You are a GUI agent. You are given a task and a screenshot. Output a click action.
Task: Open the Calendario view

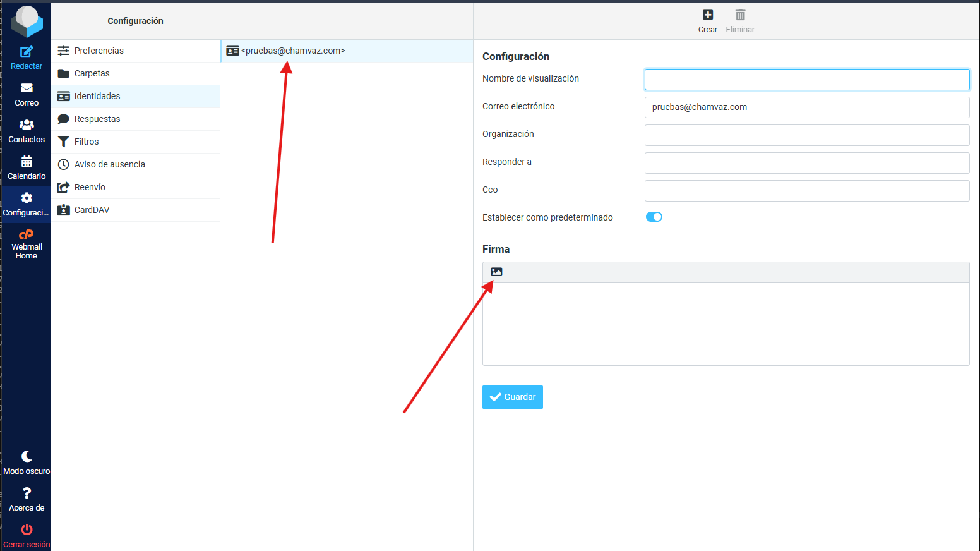(x=27, y=162)
